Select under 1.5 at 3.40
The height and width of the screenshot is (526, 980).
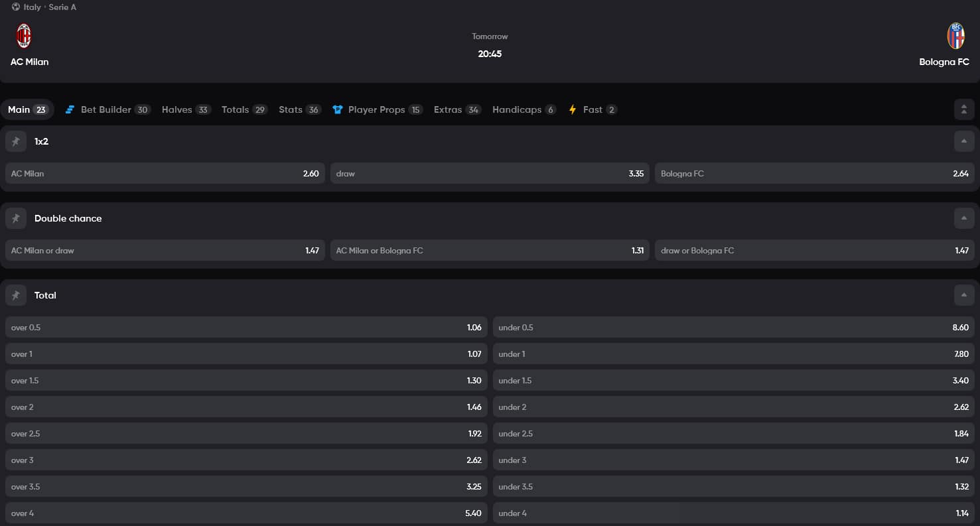coord(734,381)
